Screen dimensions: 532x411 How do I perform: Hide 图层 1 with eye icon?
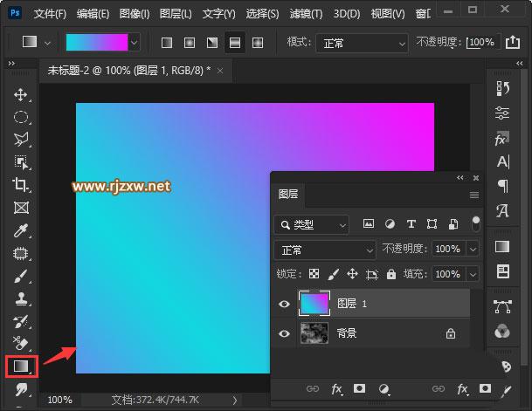pos(284,304)
